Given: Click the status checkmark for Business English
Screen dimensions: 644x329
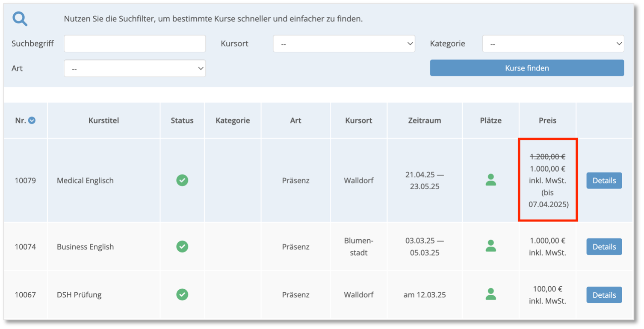Looking at the screenshot, I should [182, 247].
